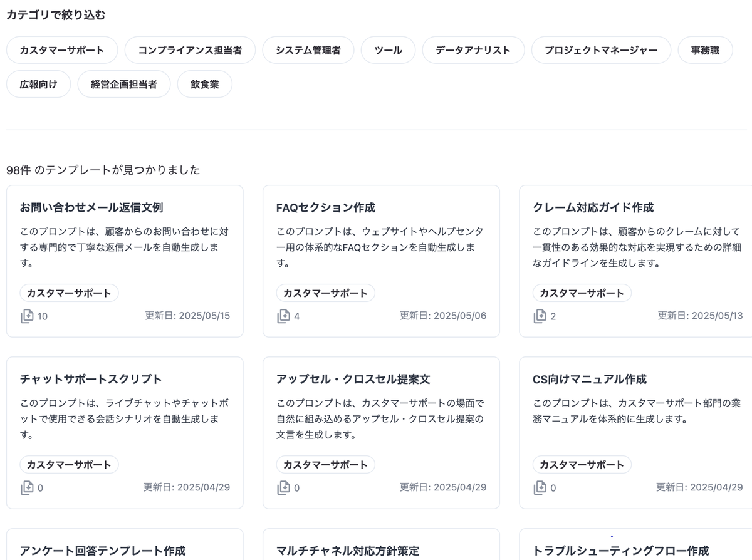Click description of チャットサポートスクリプト card
This screenshot has width=752, height=560.
click(x=123, y=419)
